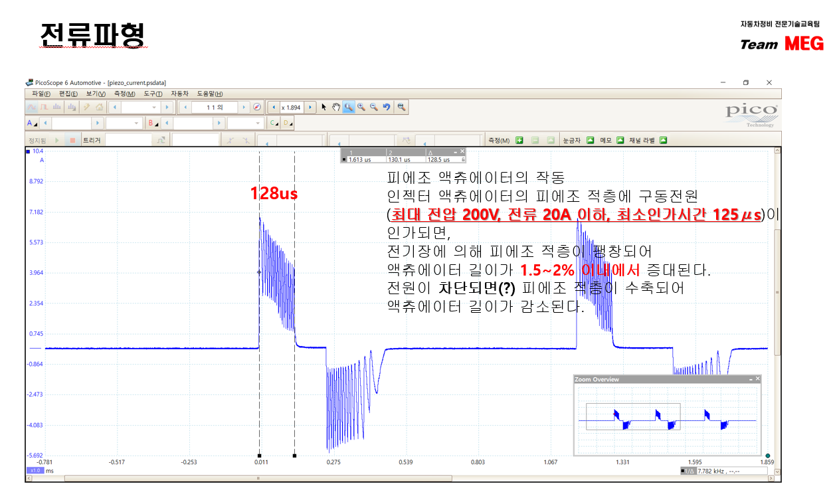Screen dimensions: 835x504
Task: Click the zoom to full view icon
Action: pyautogui.click(x=401, y=107)
